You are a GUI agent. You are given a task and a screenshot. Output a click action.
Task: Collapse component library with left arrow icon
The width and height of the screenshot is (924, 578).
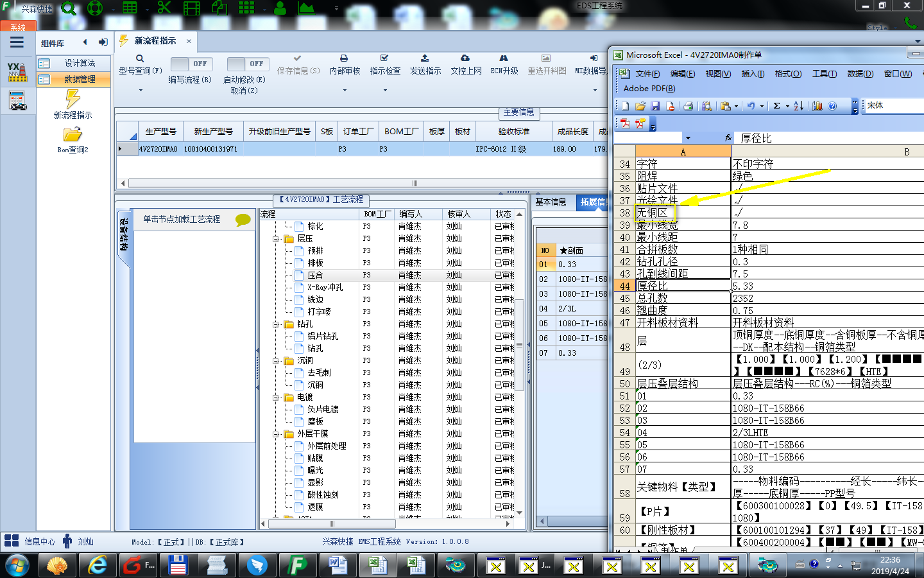click(85, 42)
